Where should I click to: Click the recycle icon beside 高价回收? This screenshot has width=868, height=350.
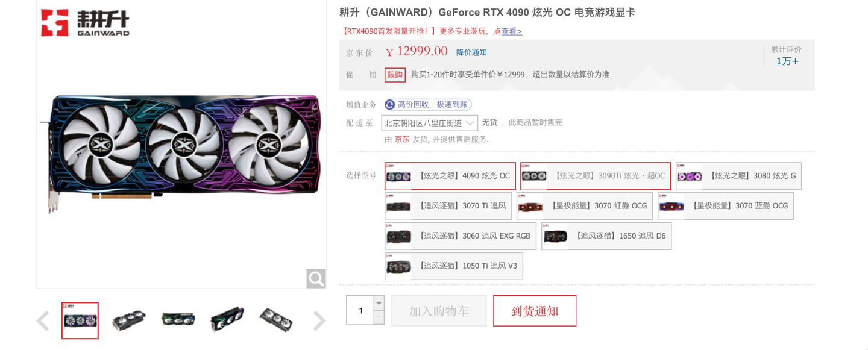[390, 105]
